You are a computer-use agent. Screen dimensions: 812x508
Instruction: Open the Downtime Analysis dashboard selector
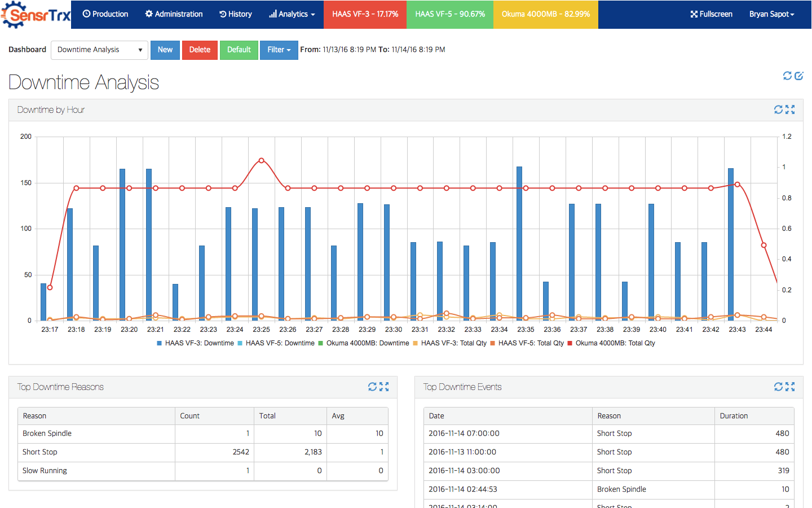(99, 50)
